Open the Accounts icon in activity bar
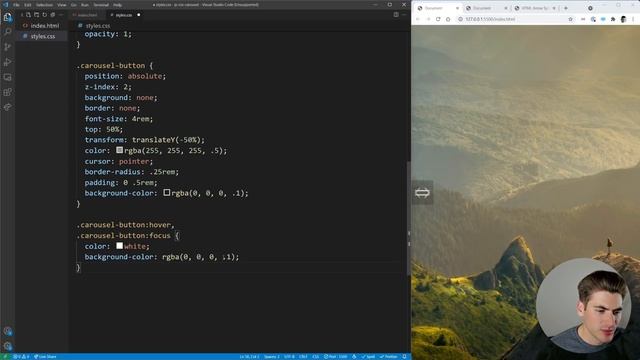Viewport: 640px width, 360px height. [x=7, y=331]
